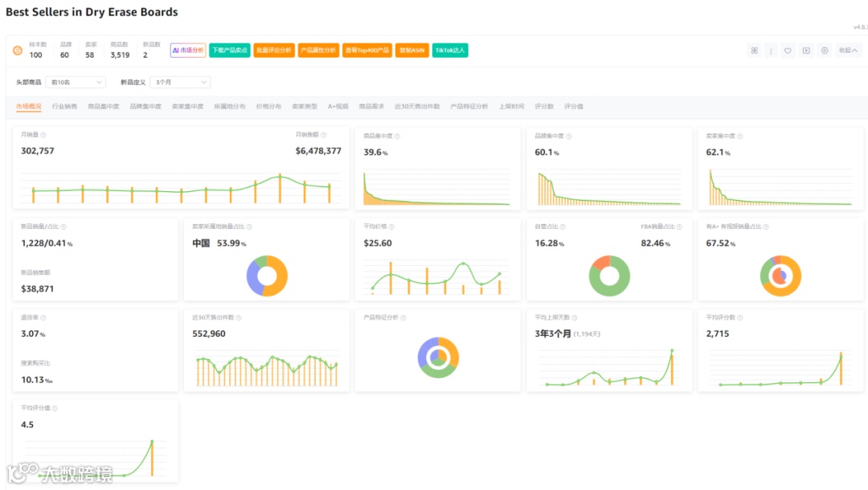Click the video play tutorial icon
The height and width of the screenshot is (490, 868).
point(807,51)
